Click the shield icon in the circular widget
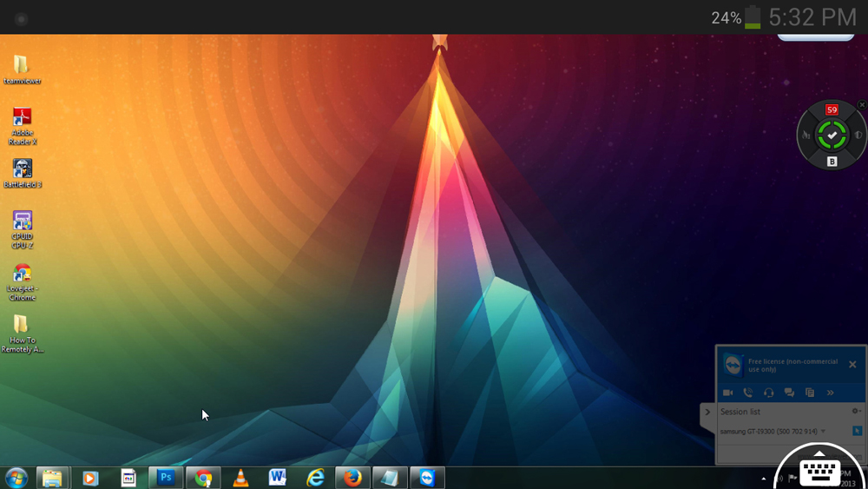Image resolution: width=868 pixels, height=489 pixels. [858, 135]
